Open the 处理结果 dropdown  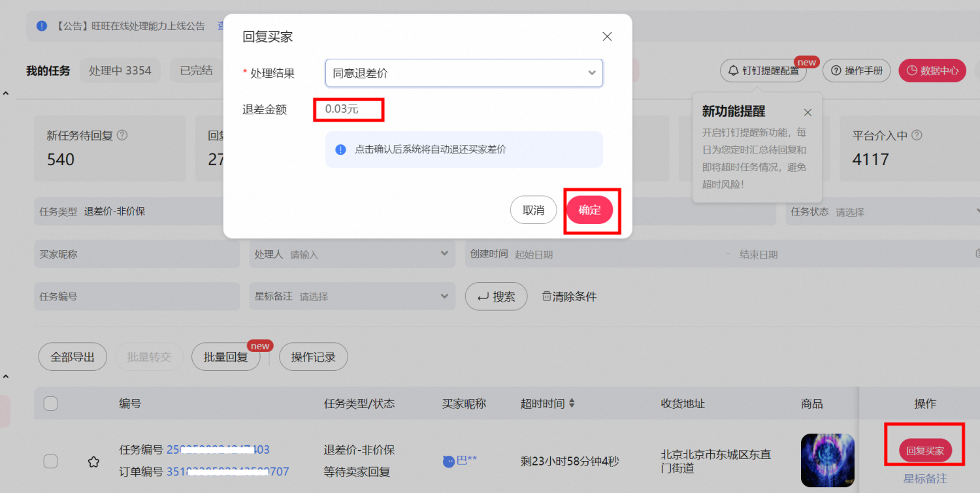pyautogui.click(x=464, y=73)
